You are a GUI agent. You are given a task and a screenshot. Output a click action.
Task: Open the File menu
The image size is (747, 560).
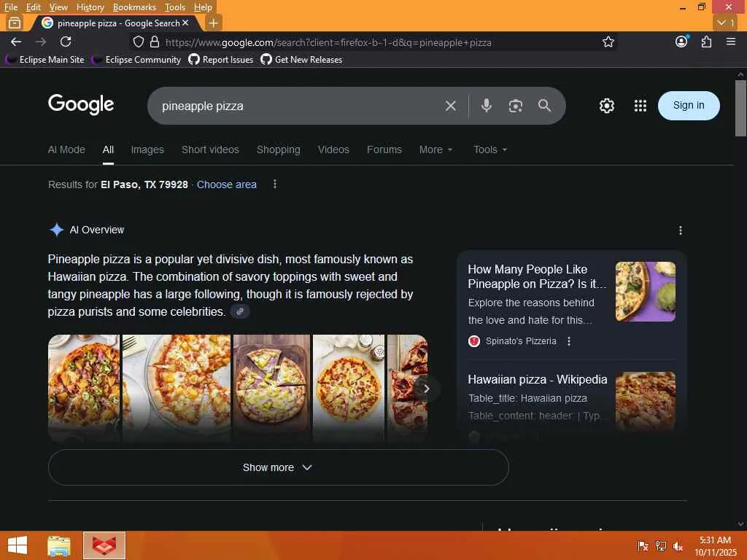pos(10,7)
